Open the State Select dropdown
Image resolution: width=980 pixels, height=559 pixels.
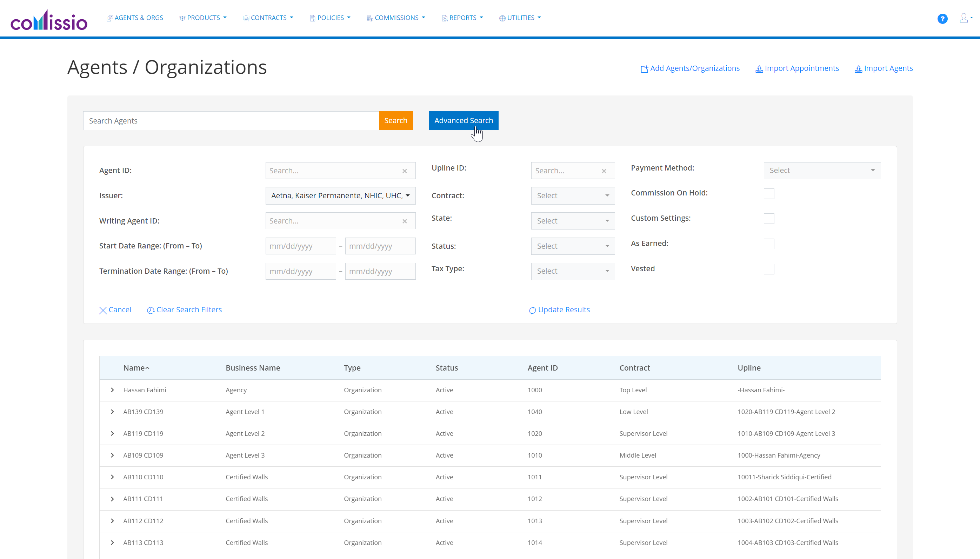pos(573,221)
